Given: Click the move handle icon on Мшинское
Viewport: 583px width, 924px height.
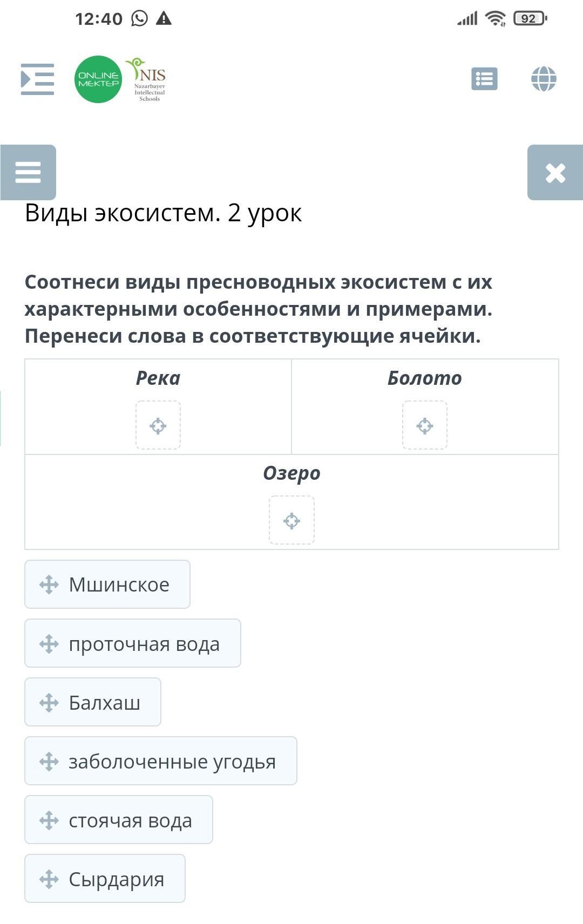Looking at the screenshot, I should coord(49,585).
